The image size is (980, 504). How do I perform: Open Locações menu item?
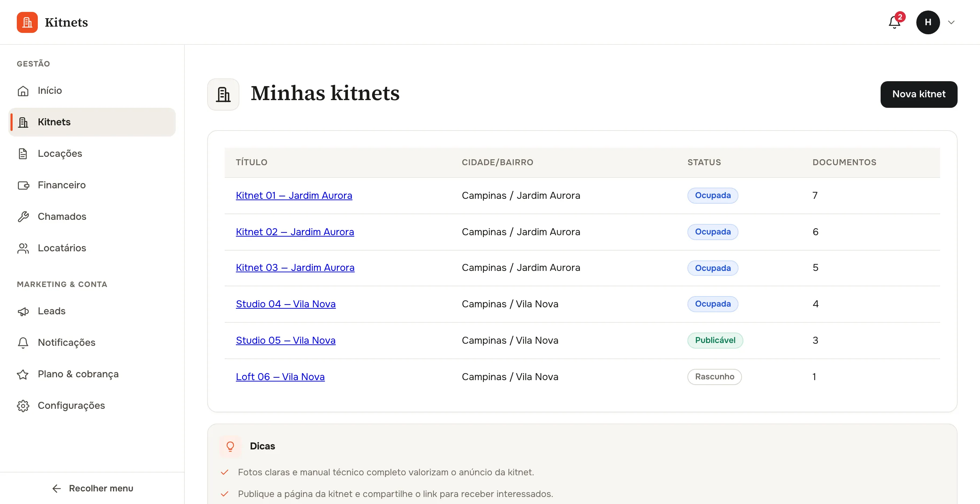point(92,153)
